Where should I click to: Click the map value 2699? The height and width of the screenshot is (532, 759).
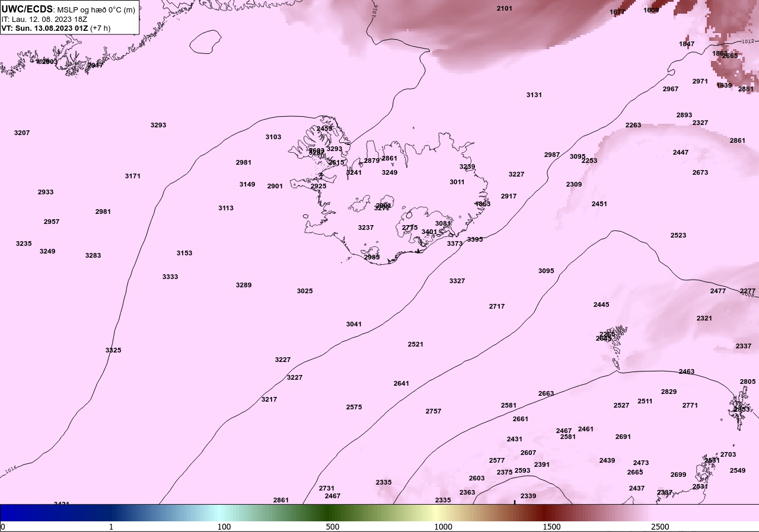678,475
